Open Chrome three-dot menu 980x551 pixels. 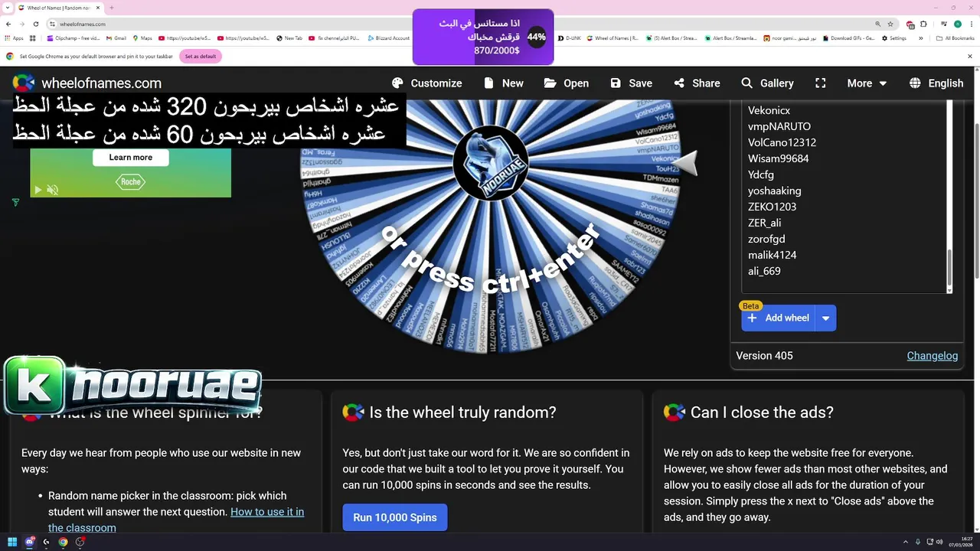[970, 24]
